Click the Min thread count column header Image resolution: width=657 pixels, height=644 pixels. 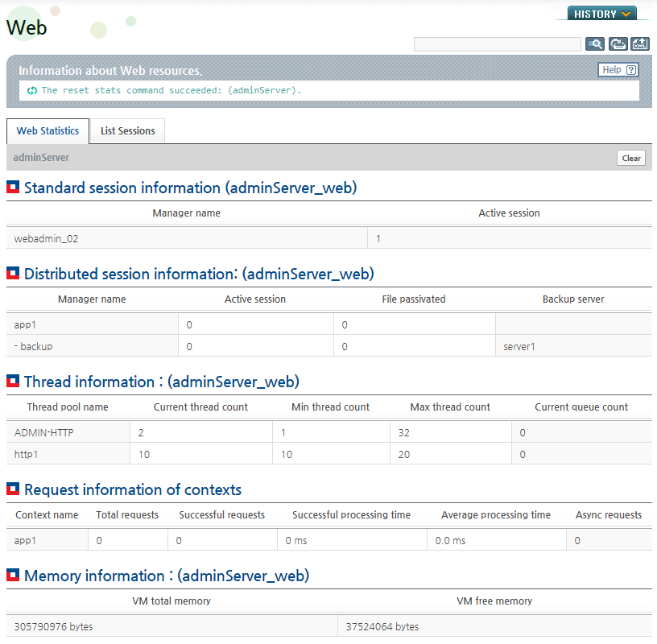click(x=331, y=407)
